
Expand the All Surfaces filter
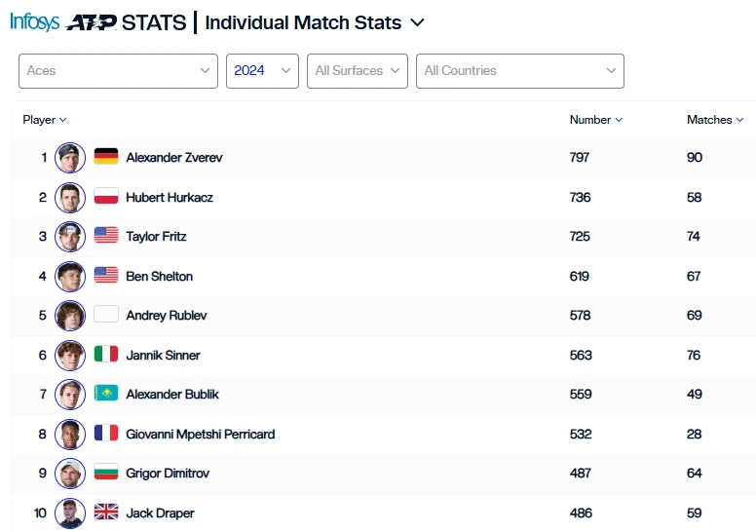(358, 71)
